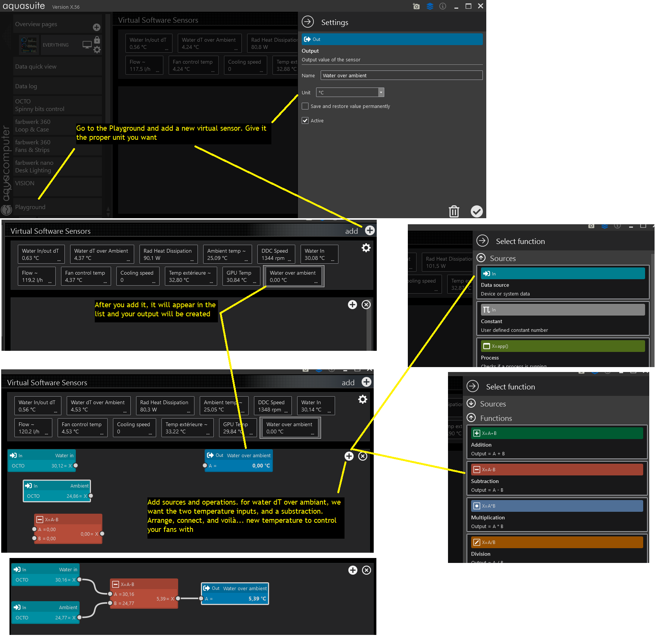The image size is (661, 644).
Task: Open gear icon beside Water In 30,14 °C tile
Action: pos(363,399)
